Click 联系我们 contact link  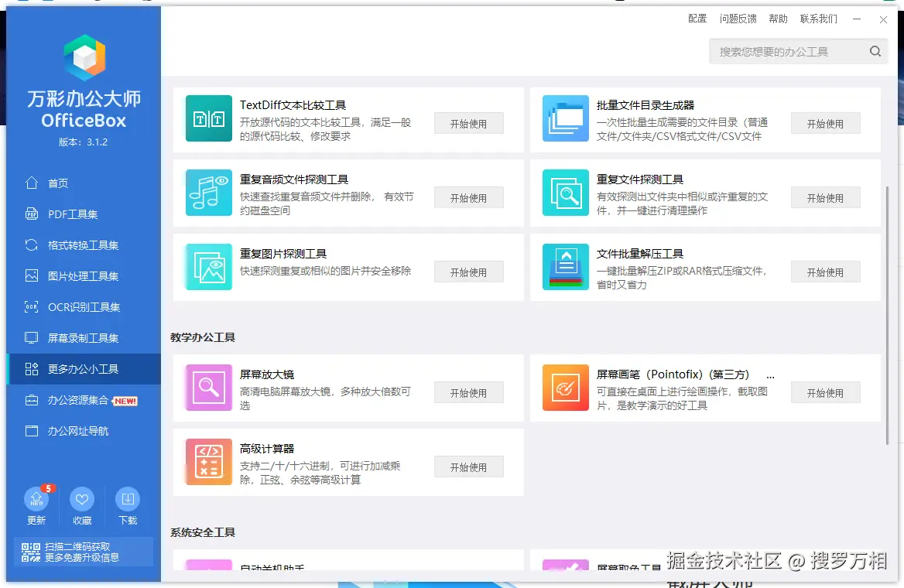(819, 19)
